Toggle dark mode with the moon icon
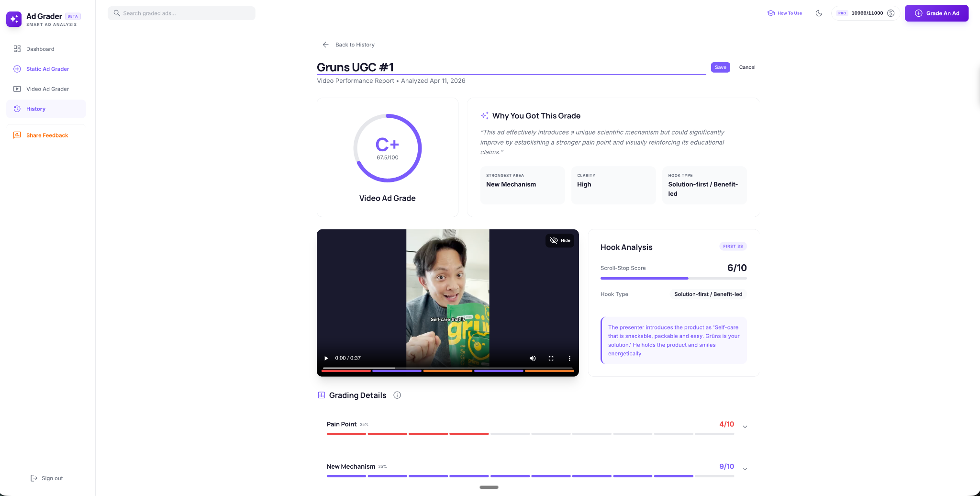 point(818,13)
